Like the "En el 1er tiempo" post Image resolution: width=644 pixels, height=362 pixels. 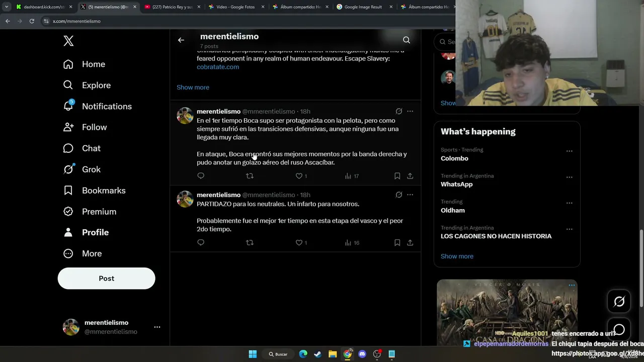[301, 176]
